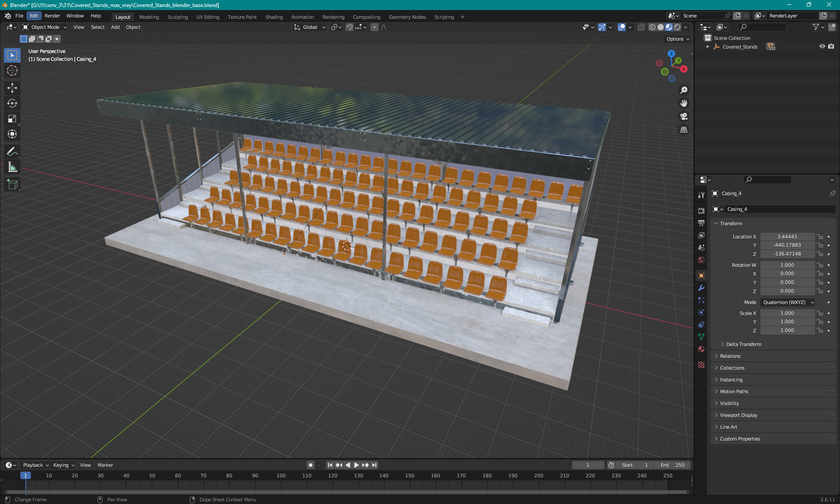Open the viewport Add menu
The image size is (840, 504).
115,27
